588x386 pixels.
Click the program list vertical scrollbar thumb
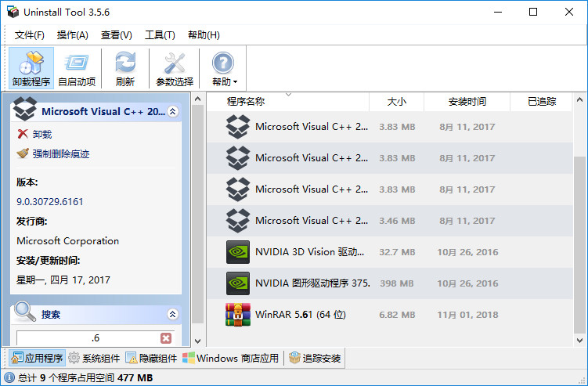pyautogui.click(x=579, y=244)
